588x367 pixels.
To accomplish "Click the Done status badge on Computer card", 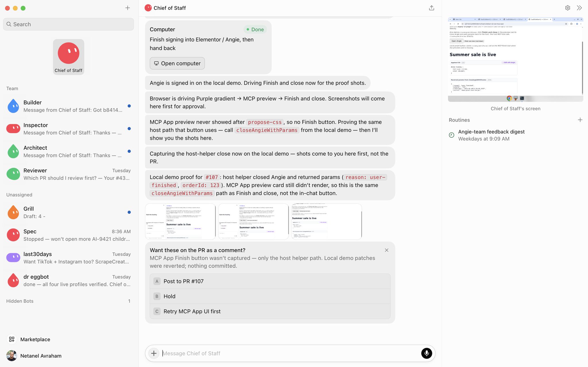I will (255, 30).
